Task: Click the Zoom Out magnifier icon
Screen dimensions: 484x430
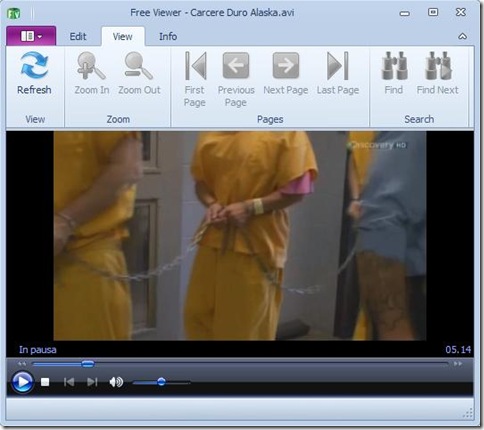Action: [x=139, y=66]
